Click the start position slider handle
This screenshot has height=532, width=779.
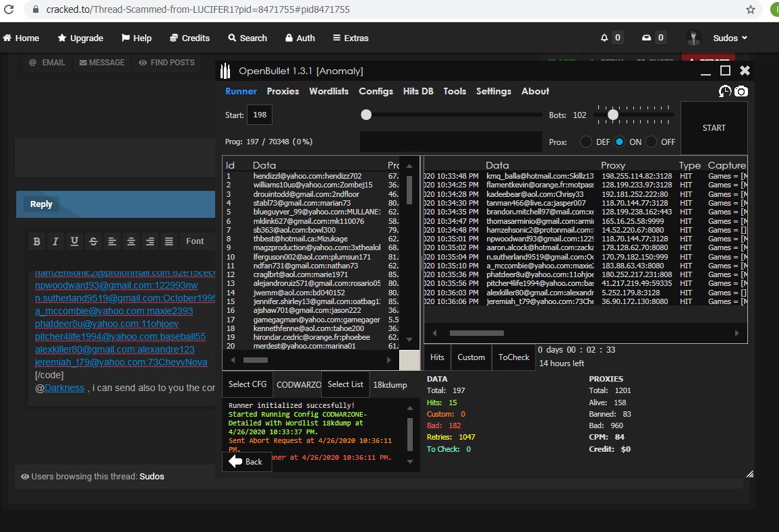(x=366, y=115)
